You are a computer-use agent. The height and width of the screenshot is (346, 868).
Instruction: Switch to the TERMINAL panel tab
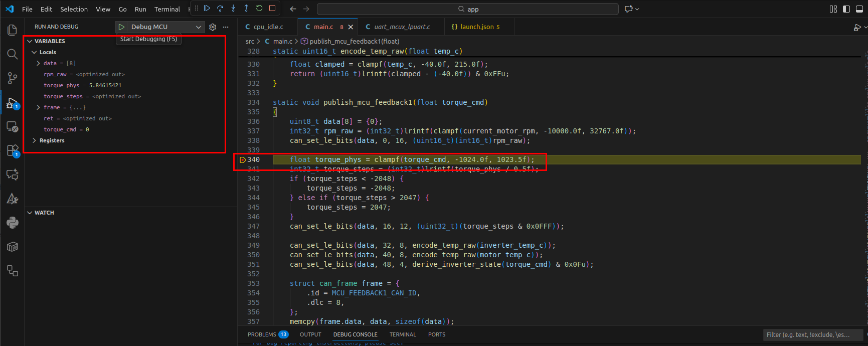[403, 334]
